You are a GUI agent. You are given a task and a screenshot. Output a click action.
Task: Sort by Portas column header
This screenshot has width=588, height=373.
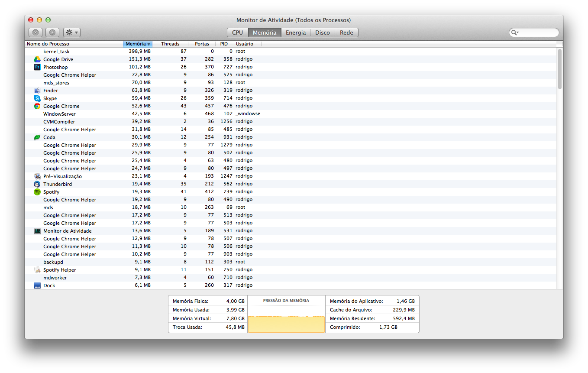tap(202, 44)
